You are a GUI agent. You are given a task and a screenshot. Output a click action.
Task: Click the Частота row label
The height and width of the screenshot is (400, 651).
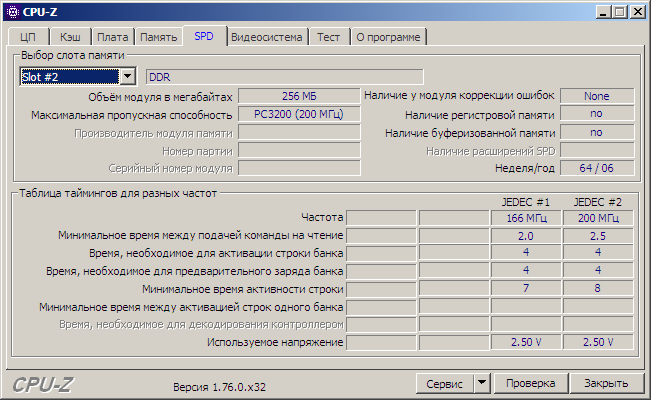322,217
